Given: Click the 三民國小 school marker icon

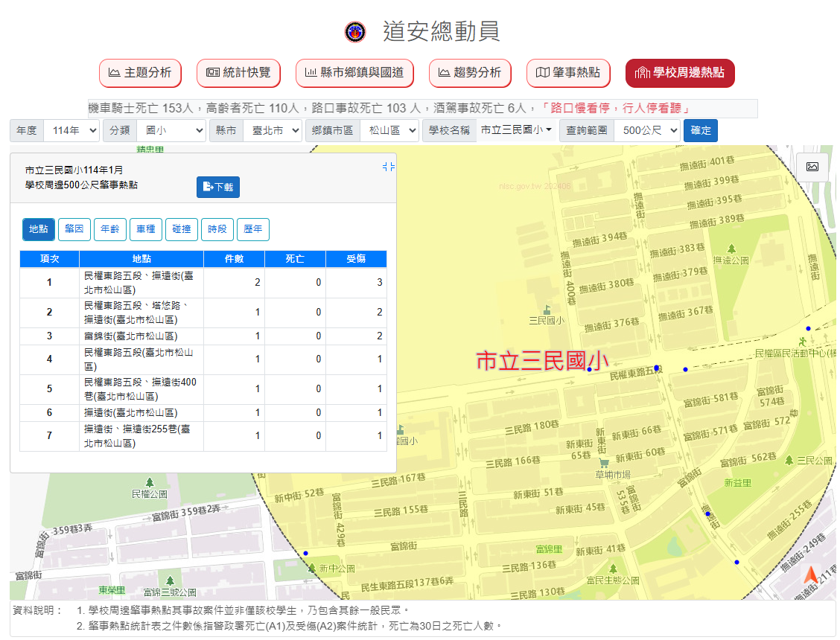Looking at the screenshot, I should tap(547, 310).
